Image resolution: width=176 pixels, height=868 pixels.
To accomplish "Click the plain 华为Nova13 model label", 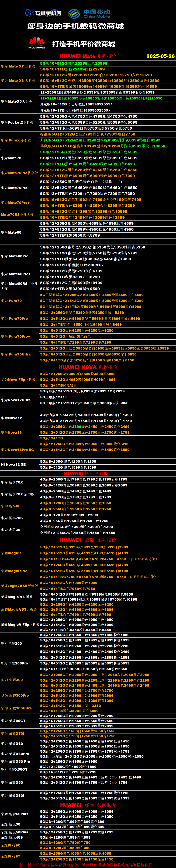I will (11, 432).
